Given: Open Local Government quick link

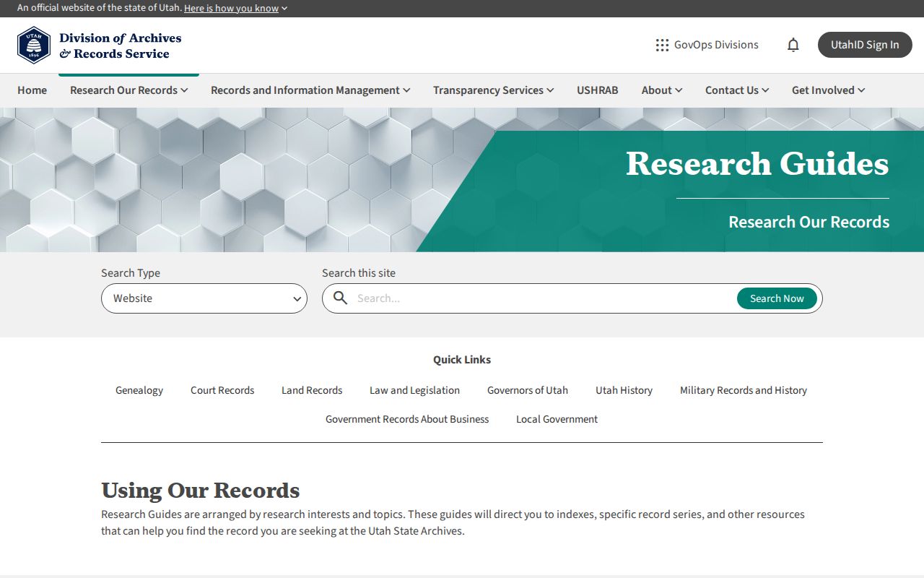Looking at the screenshot, I should coord(557,419).
